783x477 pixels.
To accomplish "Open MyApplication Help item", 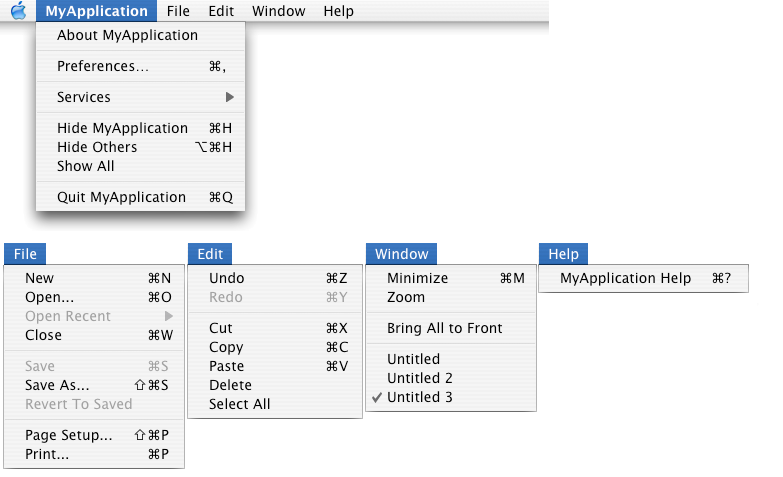I will coord(644,278).
